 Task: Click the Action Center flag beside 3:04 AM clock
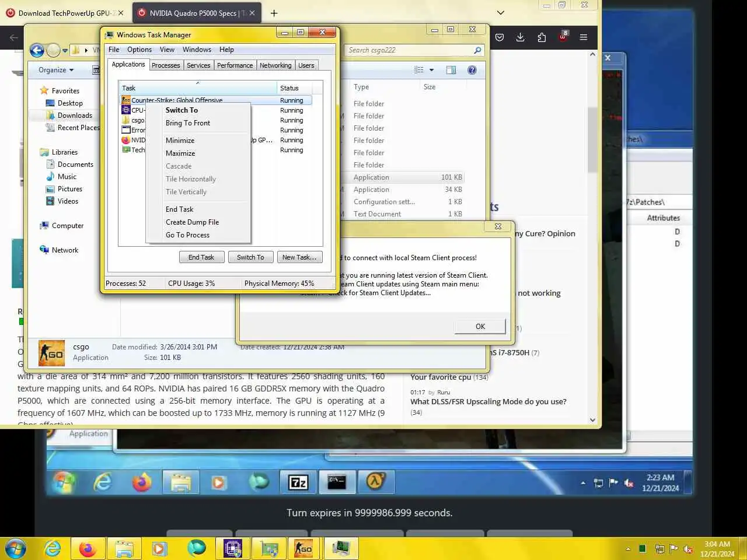(x=673, y=549)
